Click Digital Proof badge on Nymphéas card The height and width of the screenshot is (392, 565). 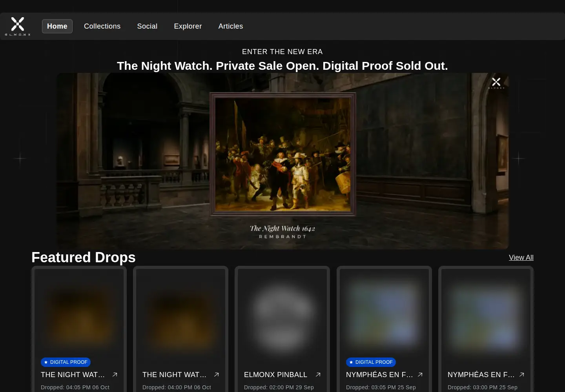point(371,362)
